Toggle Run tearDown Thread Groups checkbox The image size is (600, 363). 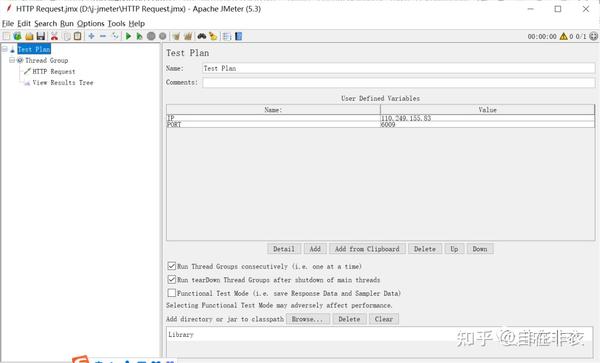click(x=171, y=279)
